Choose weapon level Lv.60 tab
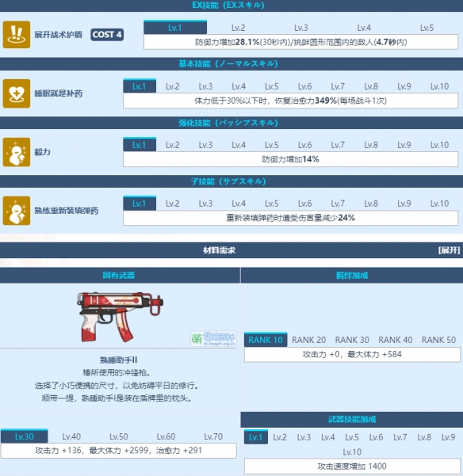This screenshot has height=476, width=463. [x=166, y=436]
